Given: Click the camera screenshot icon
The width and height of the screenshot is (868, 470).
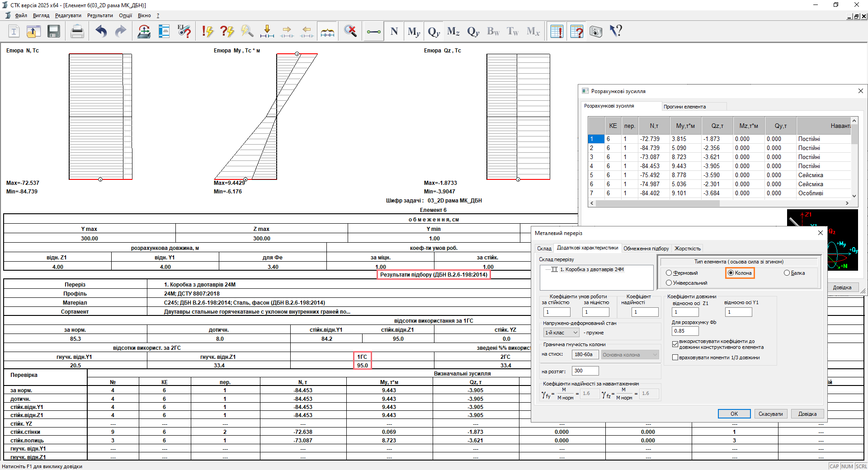Looking at the screenshot, I should click(596, 31).
